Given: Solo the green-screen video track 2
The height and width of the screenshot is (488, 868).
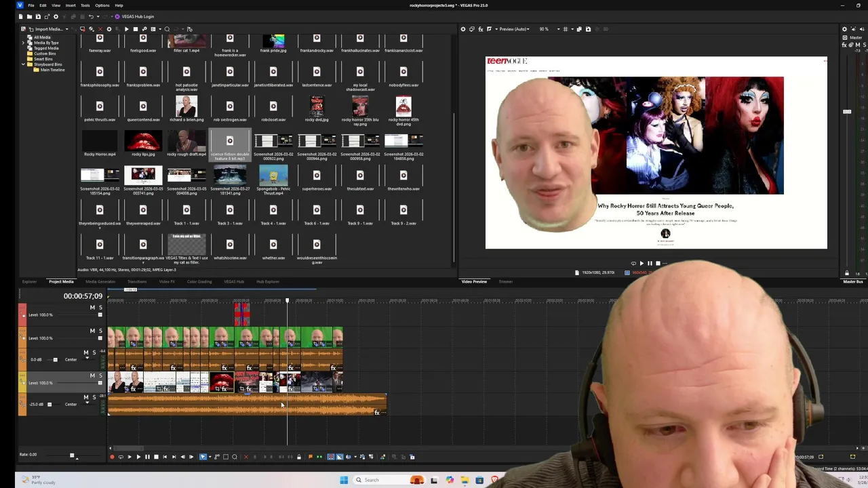Looking at the screenshot, I should (100, 331).
